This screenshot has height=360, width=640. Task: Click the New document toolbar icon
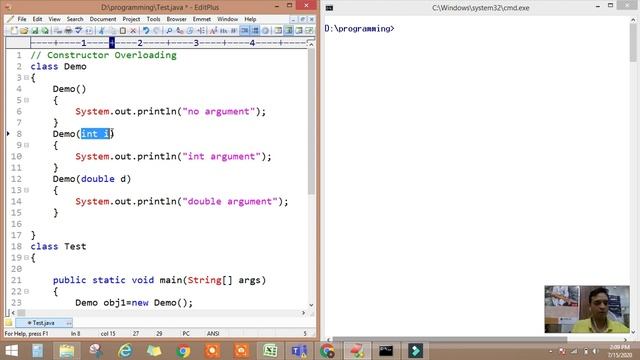14,31
